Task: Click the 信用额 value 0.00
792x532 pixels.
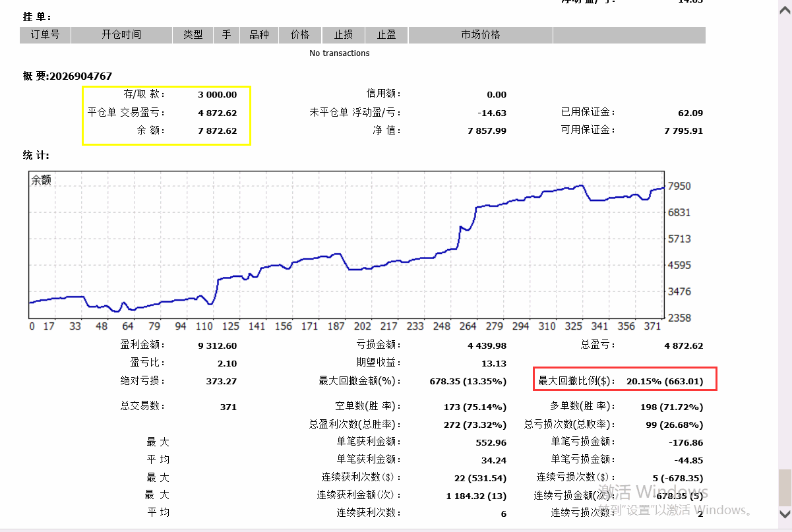Action: coord(497,95)
